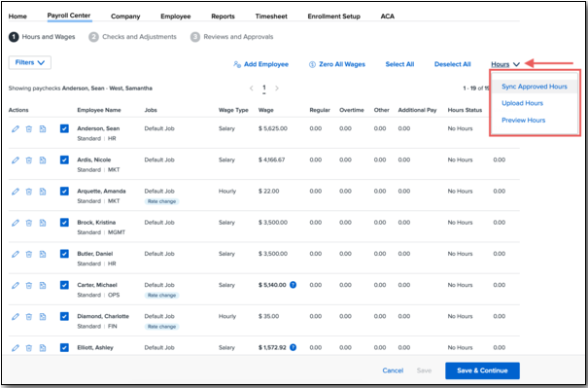Delete Diamond, Charlotte row via trash icon
The height and width of the screenshot is (388, 588).
(28, 317)
